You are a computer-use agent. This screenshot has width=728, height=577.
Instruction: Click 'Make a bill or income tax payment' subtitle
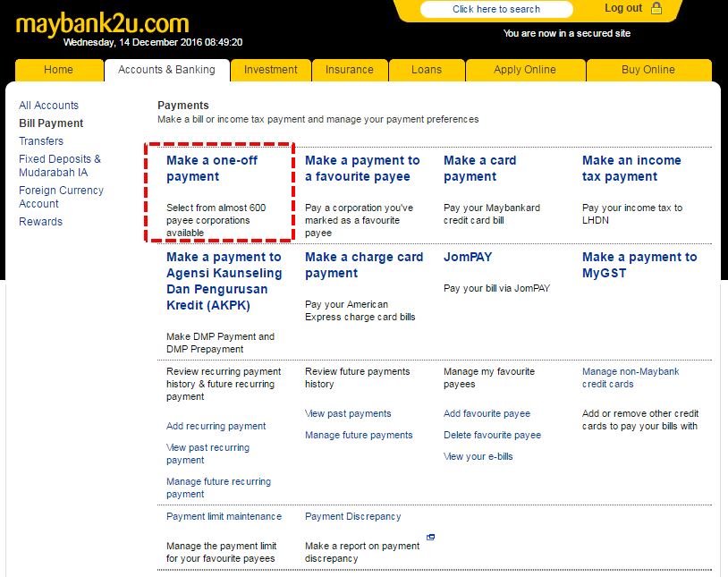(x=318, y=119)
